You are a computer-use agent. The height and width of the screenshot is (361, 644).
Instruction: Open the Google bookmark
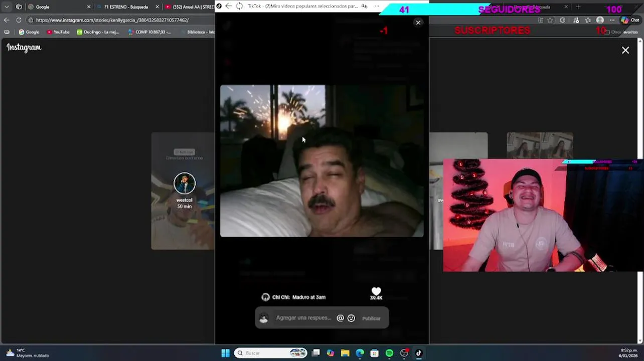click(29, 32)
